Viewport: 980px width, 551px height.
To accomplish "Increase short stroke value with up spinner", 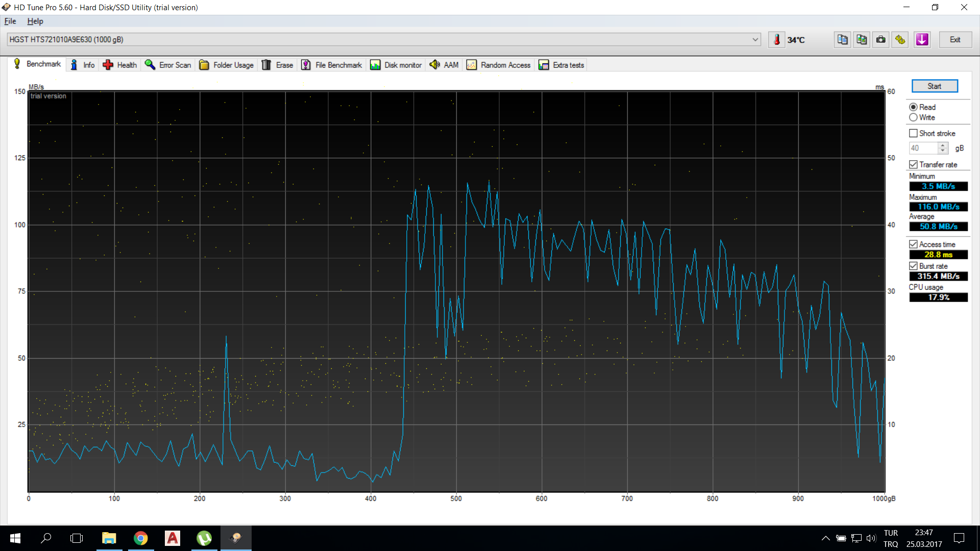I will tap(943, 145).
